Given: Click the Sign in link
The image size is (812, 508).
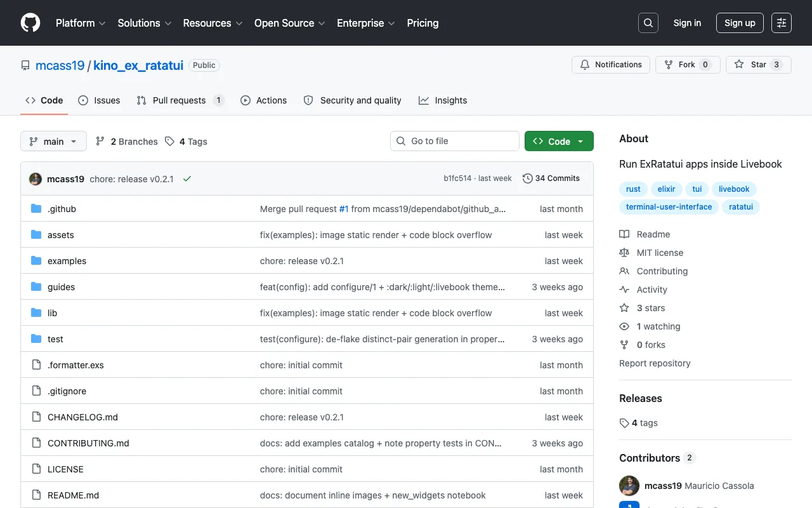Looking at the screenshot, I should tap(687, 23).
